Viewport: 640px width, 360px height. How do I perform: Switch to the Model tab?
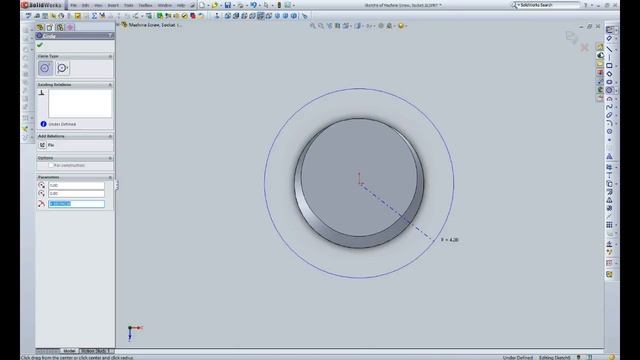click(69, 351)
